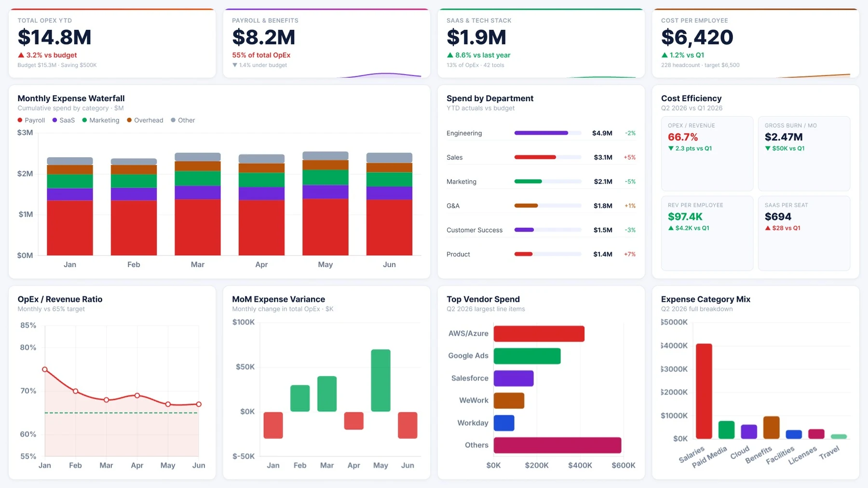Toggle the Marketing legend item
Screen dimensions: 868x488
point(101,120)
